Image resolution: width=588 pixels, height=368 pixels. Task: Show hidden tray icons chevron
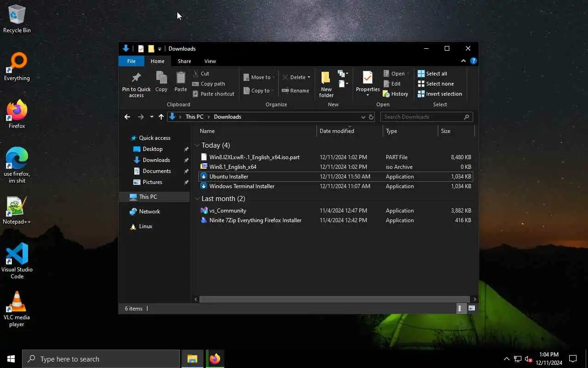(x=506, y=359)
